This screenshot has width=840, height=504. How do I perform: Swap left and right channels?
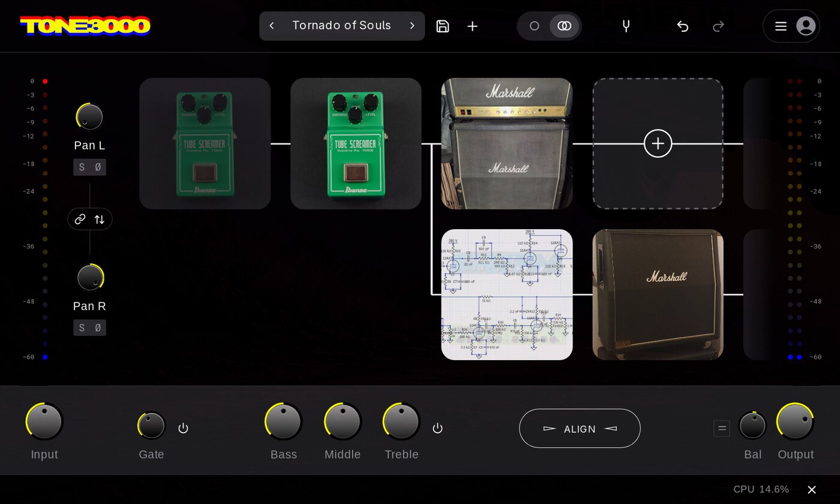pyautogui.click(x=100, y=220)
